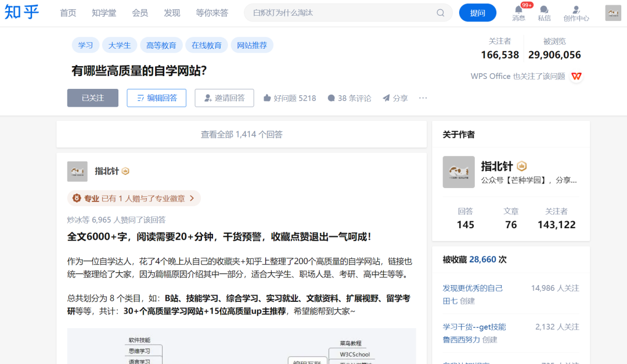
Task: Click the Zhihu logo
Action: coord(22,12)
